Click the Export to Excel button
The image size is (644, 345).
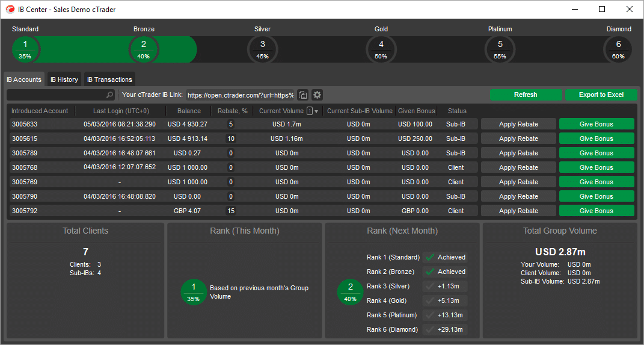[x=601, y=95]
